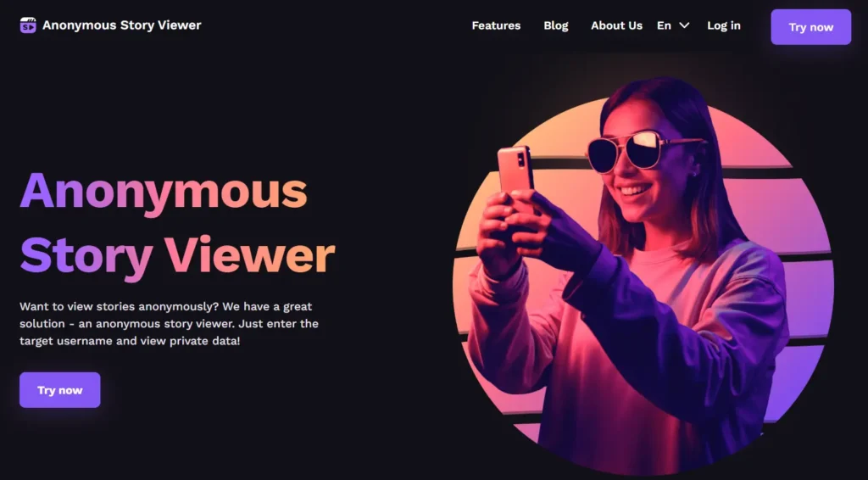The image size is (868, 480).
Task: Click the Try now button below description
Action: [60, 390]
